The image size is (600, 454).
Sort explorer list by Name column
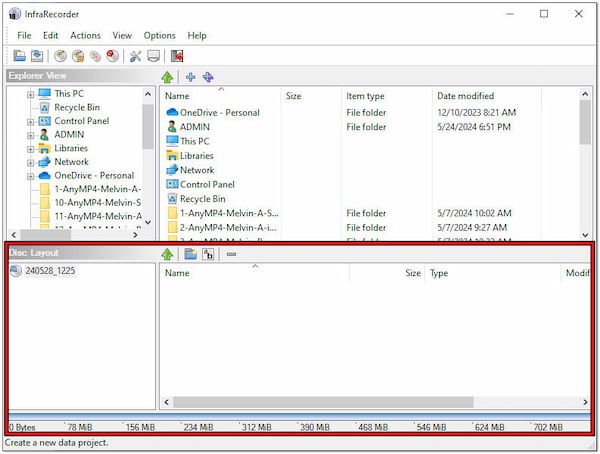(221, 96)
